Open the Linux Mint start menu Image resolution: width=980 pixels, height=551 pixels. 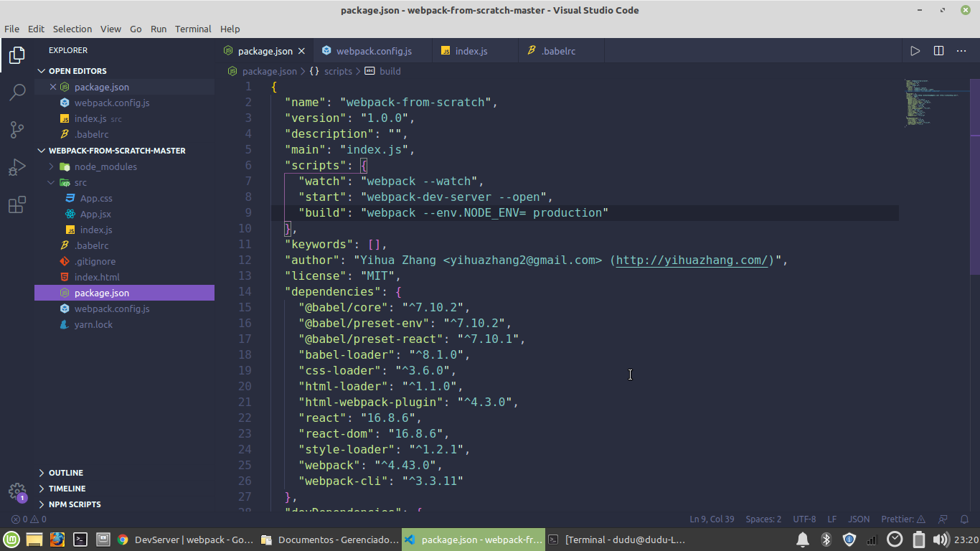(11, 540)
